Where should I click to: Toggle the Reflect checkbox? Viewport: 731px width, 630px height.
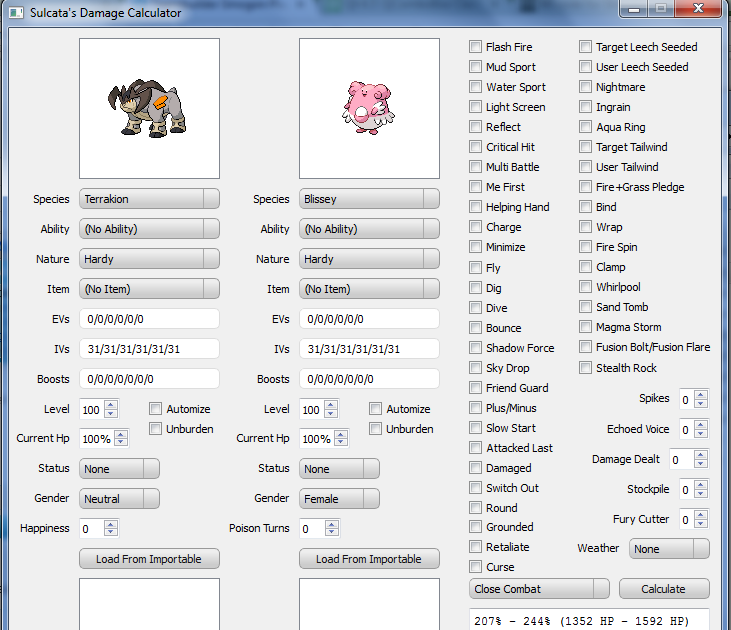tap(475, 127)
